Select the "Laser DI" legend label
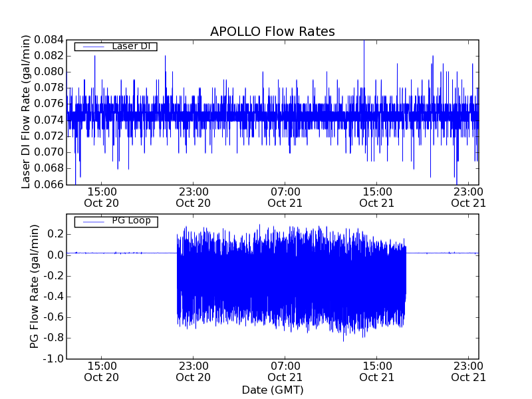Viewport: 532px width, 399px height. pyautogui.click(x=131, y=46)
